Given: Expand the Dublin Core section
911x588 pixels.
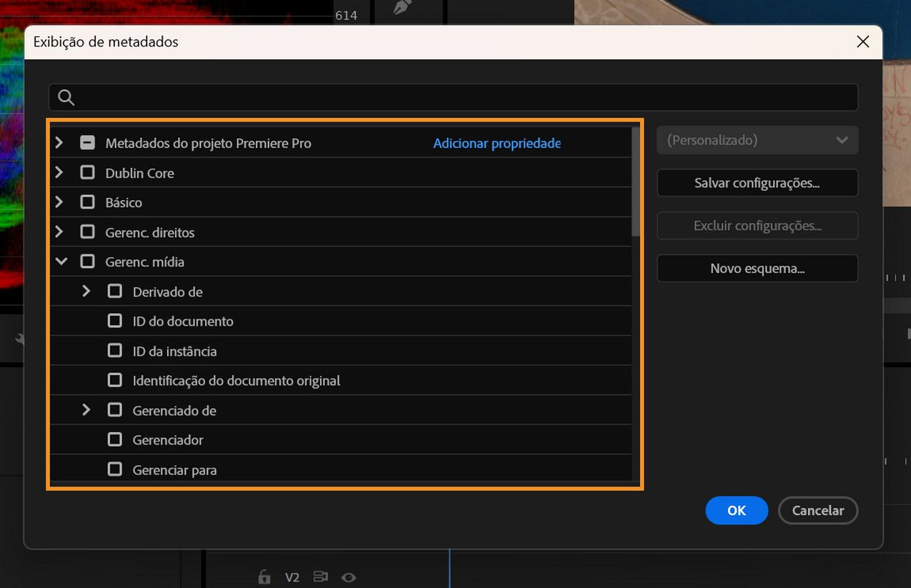Looking at the screenshot, I should coord(59,172).
